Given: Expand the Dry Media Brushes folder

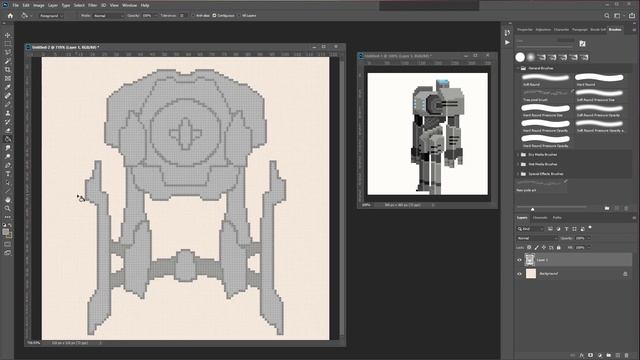Looking at the screenshot, I should tap(518, 155).
